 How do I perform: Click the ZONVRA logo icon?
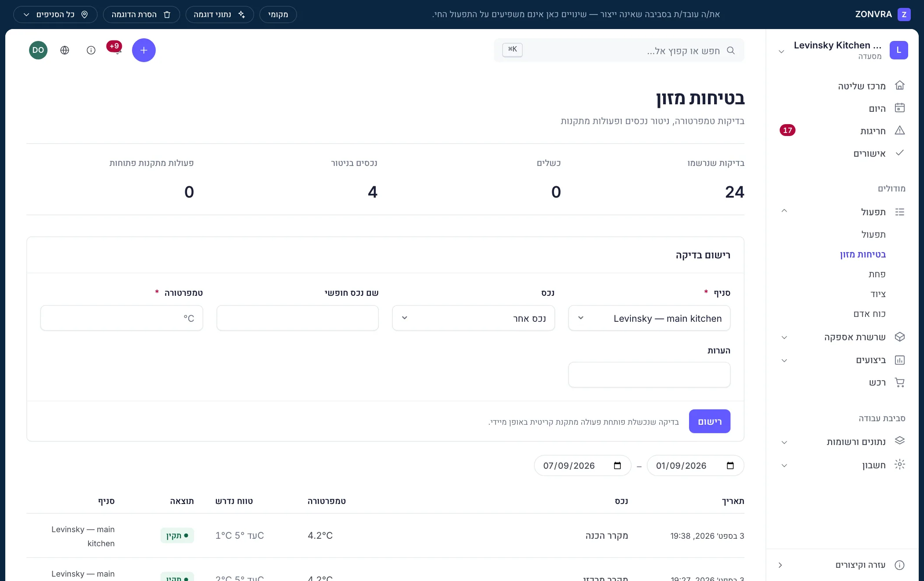pyautogui.click(x=904, y=15)
